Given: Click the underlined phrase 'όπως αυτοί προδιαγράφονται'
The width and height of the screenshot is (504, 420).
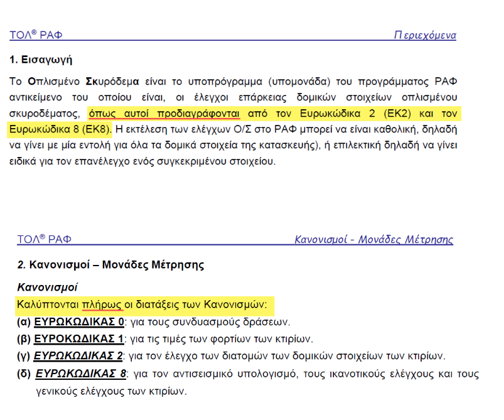Looking at the screenshot, I should (x=164, y=114).
